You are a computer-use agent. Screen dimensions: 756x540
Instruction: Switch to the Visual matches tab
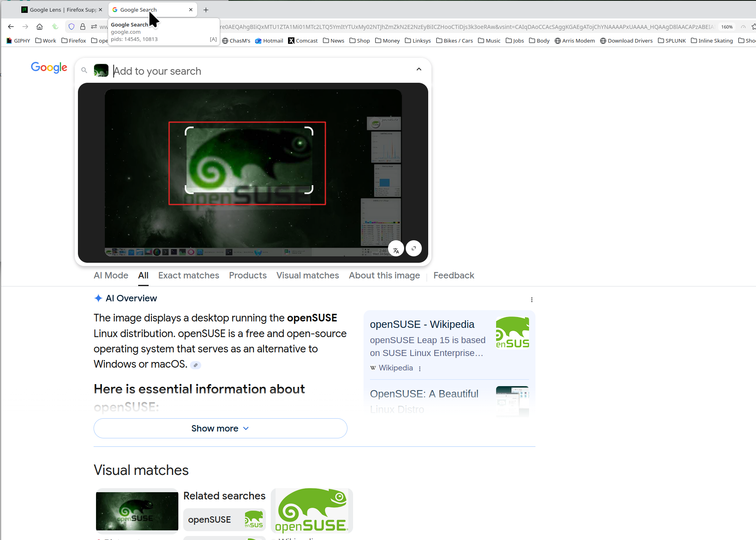point(307,275)
